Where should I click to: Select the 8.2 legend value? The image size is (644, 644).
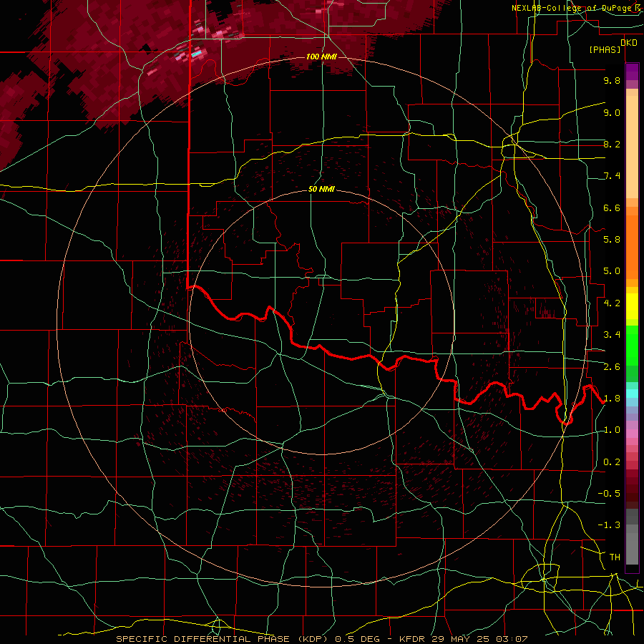point(612,144)
